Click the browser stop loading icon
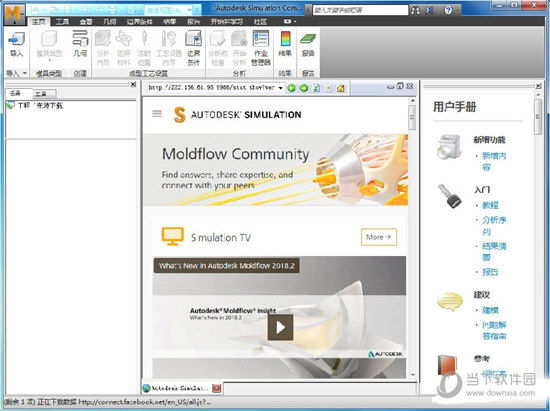This screenshot has width=550, height=411. [x=328, y=88]
